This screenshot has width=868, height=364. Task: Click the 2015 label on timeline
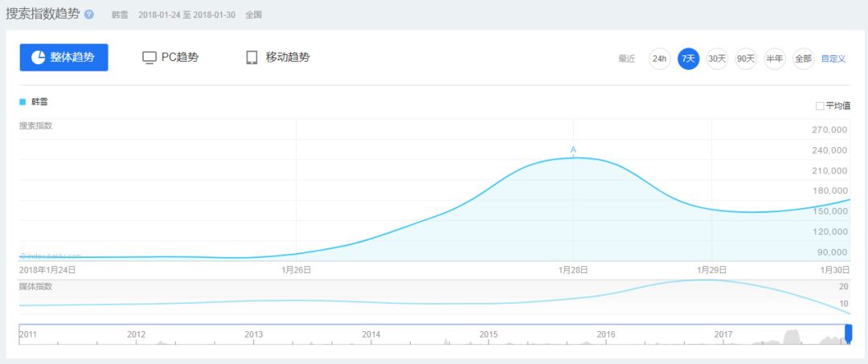pos(489,334)
